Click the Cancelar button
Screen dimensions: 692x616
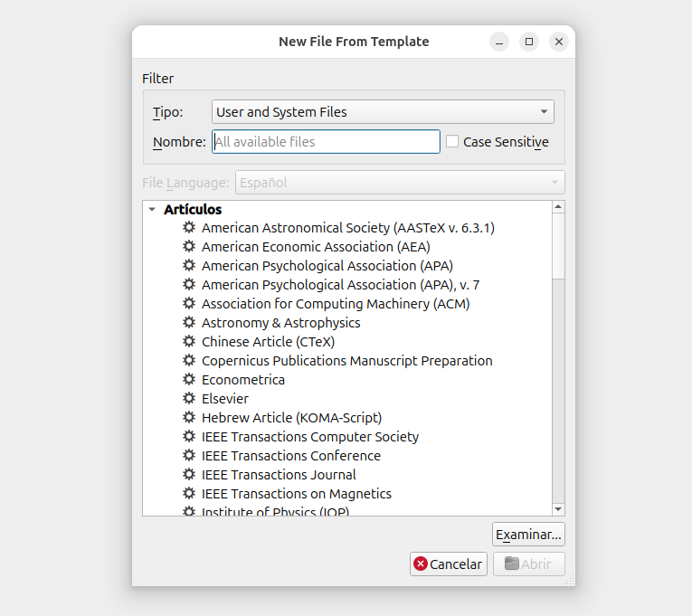point(449,564)
